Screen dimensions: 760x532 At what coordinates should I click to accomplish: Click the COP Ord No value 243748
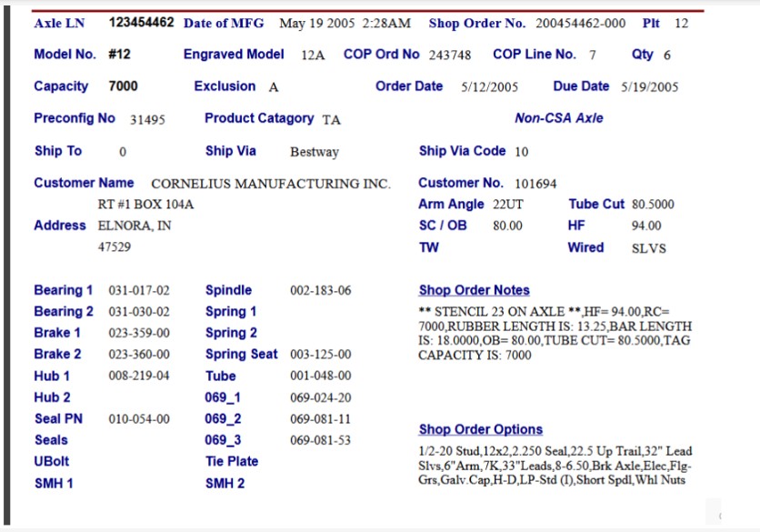tap(450, 55)
